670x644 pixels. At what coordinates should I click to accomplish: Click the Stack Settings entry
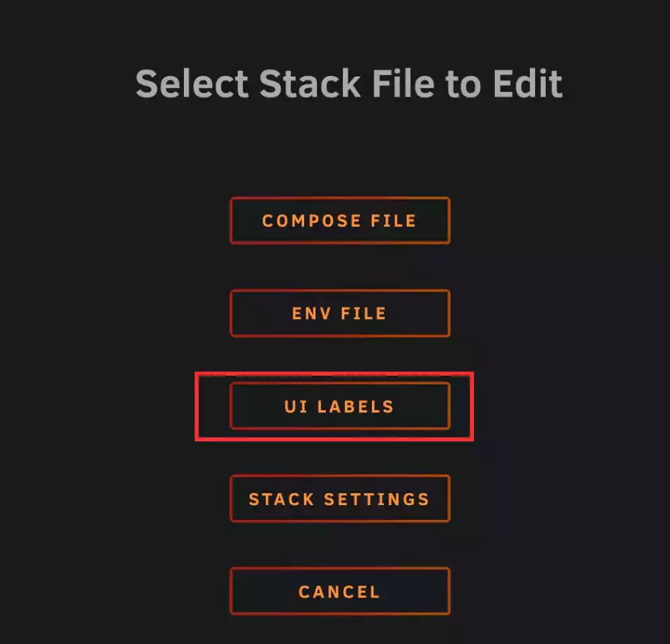click(340, 498)
